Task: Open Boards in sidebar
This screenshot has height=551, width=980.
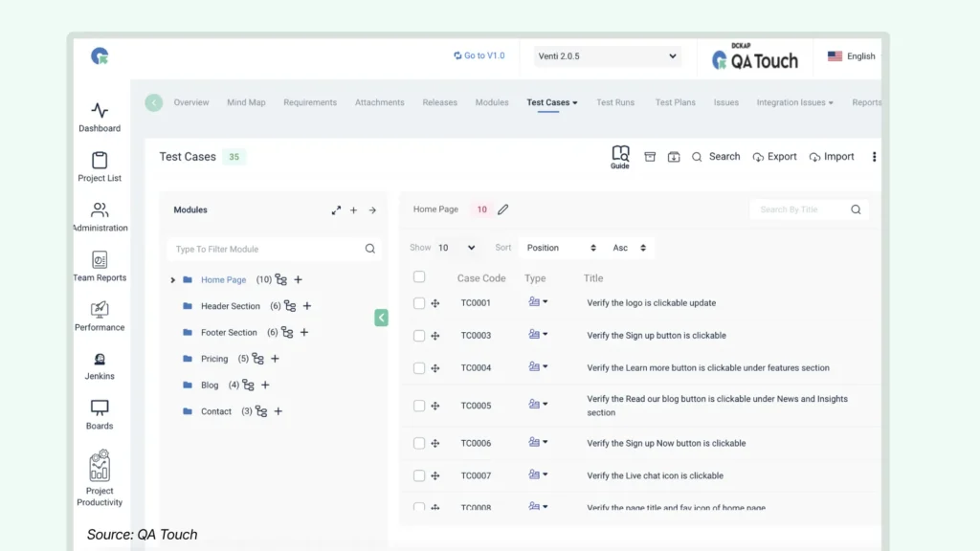Action: coord(100,415)
